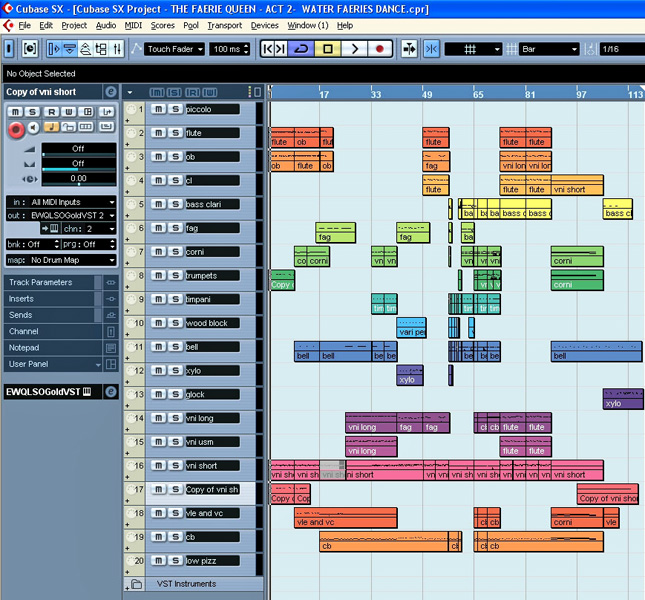Go to previous marker in transport

pos(268,49)
